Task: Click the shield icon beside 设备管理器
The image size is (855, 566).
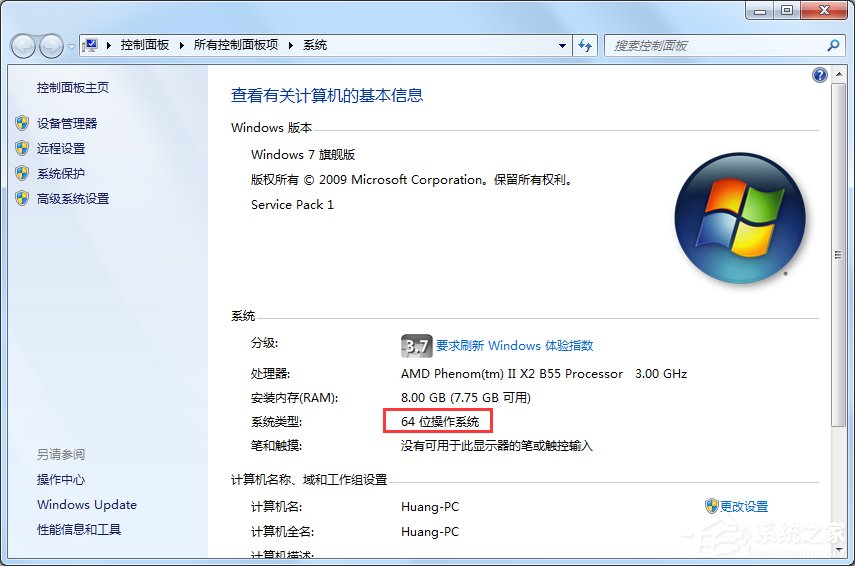Action: click(x=22, y=123)
